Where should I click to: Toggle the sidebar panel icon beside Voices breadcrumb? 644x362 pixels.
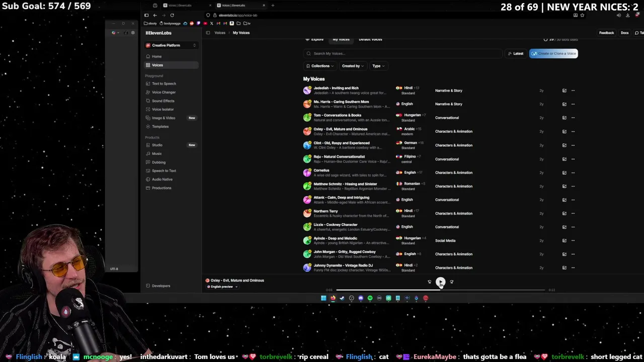pos(208,33)
